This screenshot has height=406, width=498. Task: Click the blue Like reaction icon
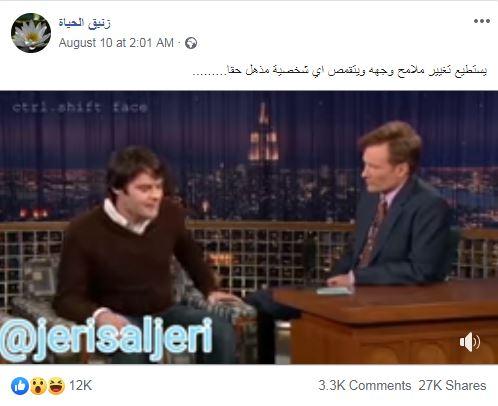(20, 386)
